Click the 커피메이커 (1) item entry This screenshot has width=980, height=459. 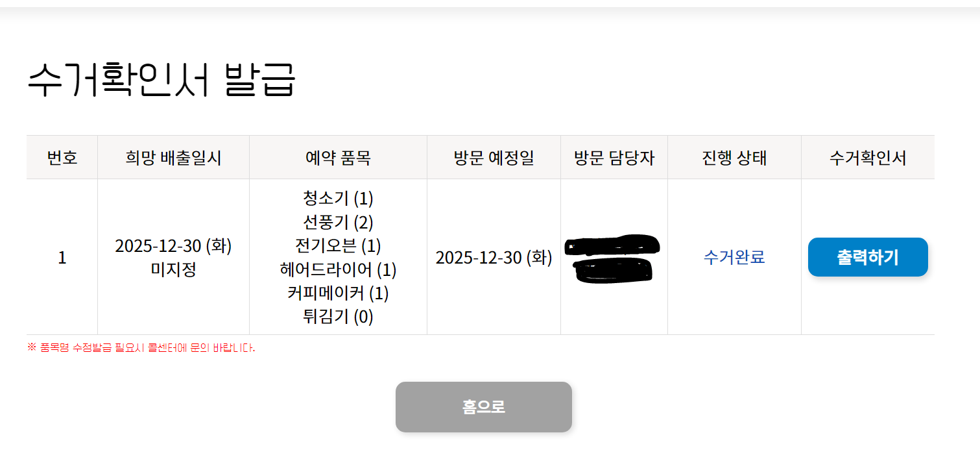338,293
